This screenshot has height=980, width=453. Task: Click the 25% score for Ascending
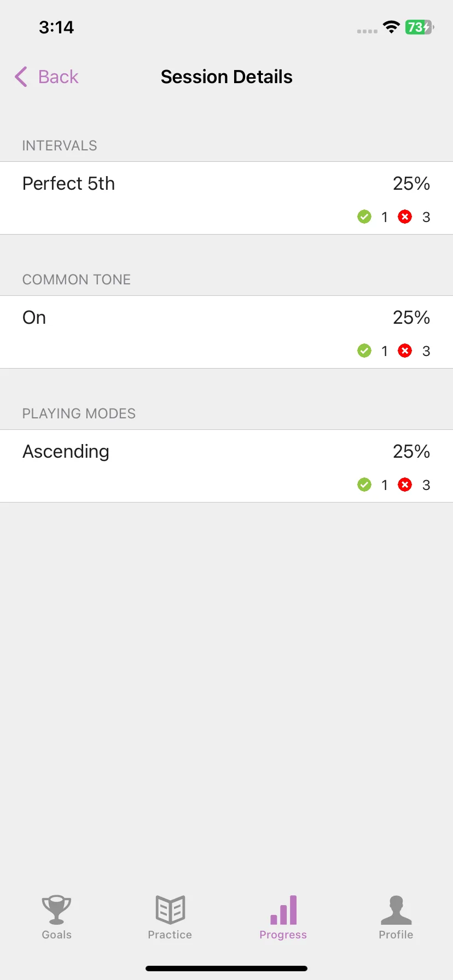click(411, 452)
